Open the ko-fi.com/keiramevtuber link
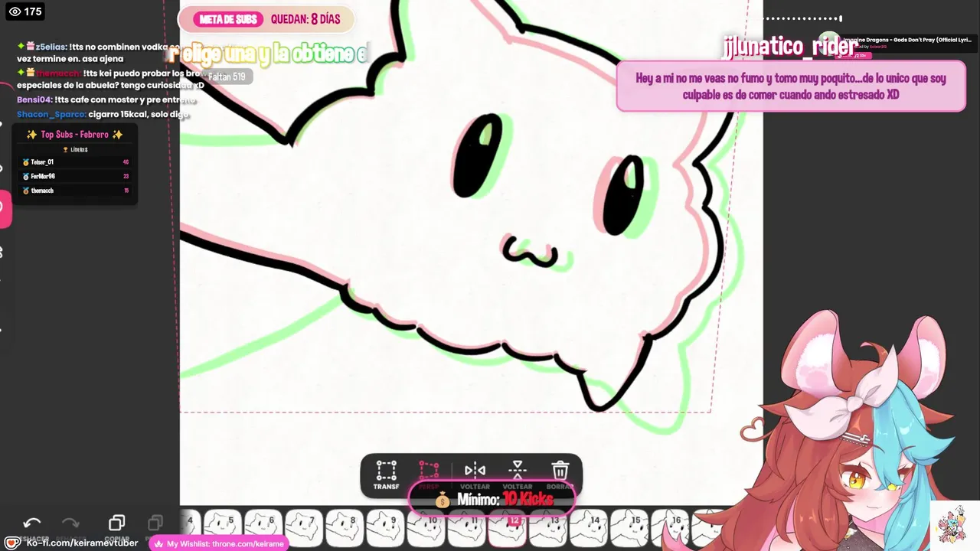980x551 pixels. pyautogui.click(x=82, y=543)
